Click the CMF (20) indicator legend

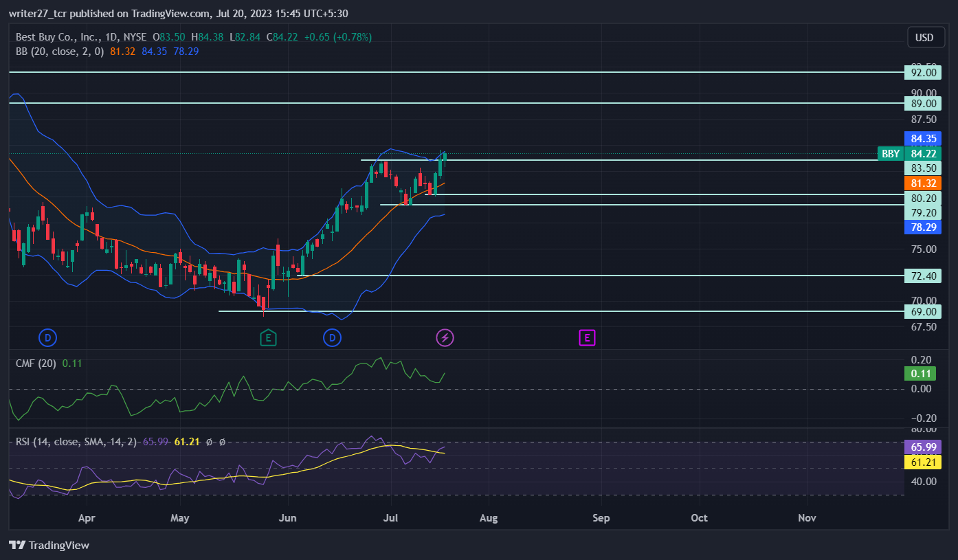(37, 363)
